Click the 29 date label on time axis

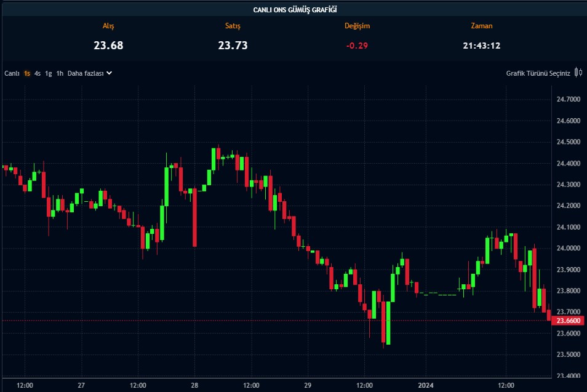(x=308, y=385)
